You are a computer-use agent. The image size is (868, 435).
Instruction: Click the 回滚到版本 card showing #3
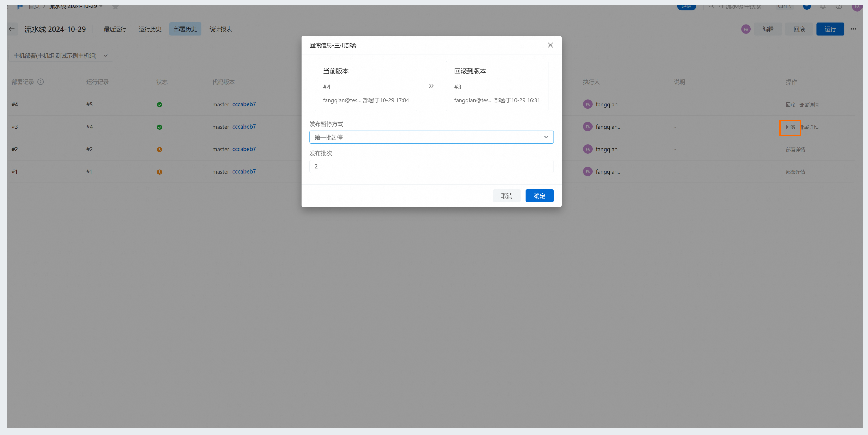tap(497, 86)
